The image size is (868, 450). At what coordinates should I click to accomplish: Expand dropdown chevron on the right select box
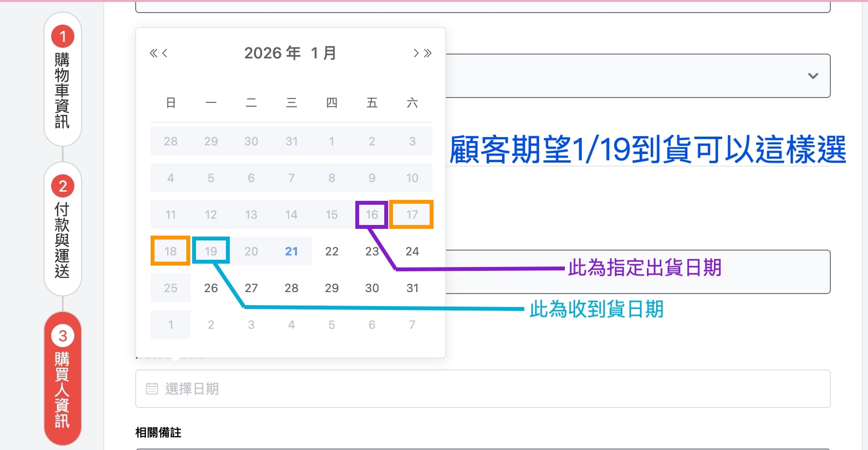[x=813, y=76]
